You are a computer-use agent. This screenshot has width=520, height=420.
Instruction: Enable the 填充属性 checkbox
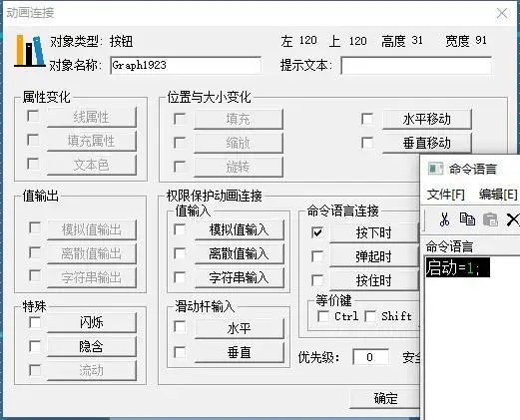33,140
